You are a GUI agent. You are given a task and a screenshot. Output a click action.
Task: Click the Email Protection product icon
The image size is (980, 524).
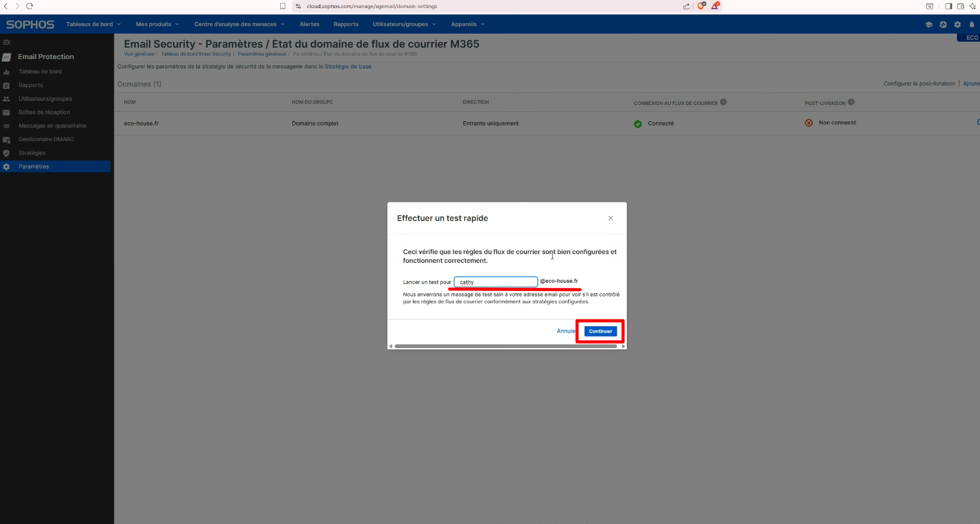pos(7,57)
